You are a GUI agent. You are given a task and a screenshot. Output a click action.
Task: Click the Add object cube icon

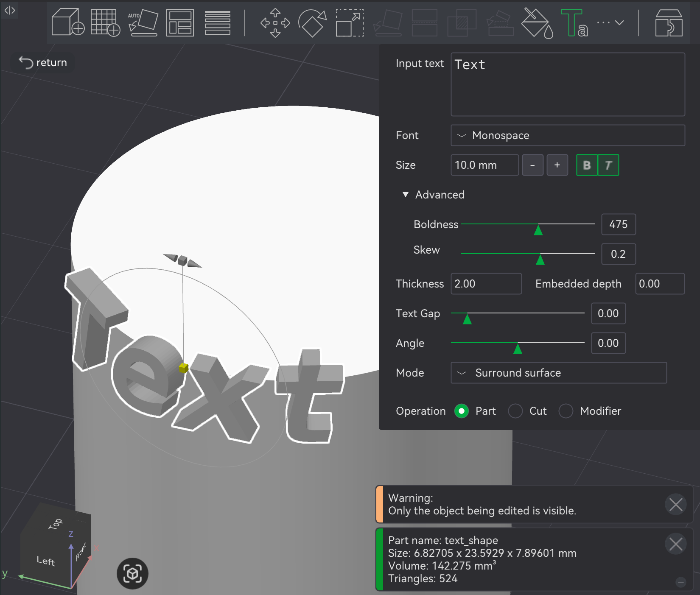point(68,22)
